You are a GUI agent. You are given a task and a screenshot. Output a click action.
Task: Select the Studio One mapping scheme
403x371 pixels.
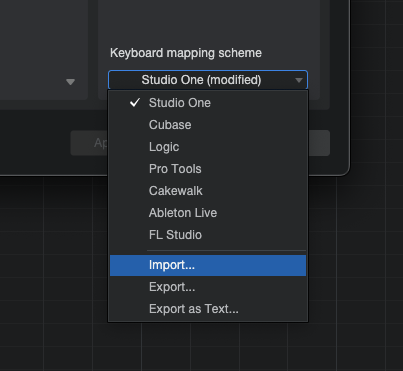208,103
